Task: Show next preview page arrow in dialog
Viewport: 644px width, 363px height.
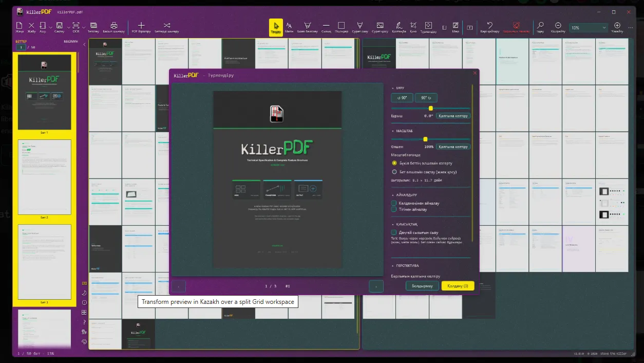Action: (x=376, y=286)
